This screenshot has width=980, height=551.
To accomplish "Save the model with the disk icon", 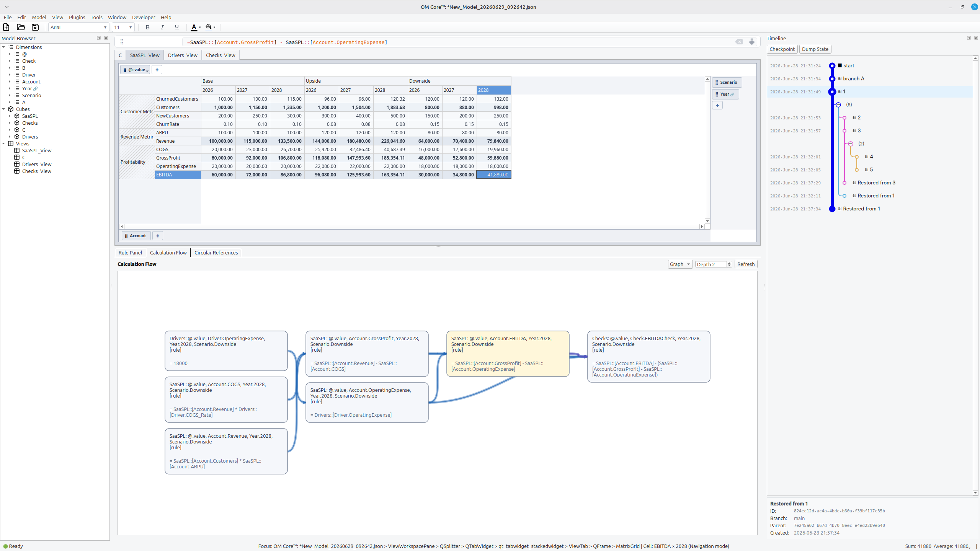I will [x=35, y=27].
